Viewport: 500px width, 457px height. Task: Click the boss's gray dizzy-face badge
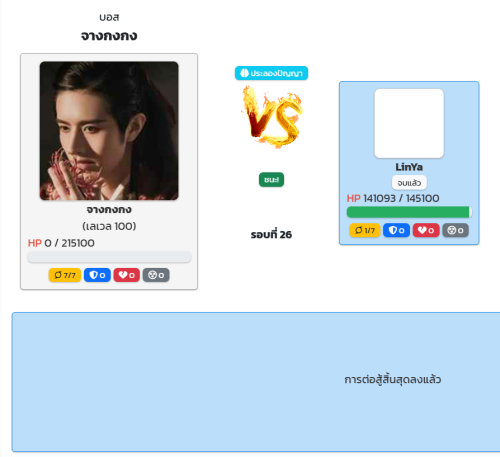156,275
